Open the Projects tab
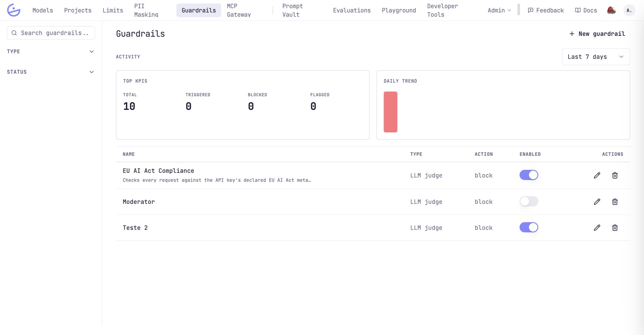Image resolution: width=644 pixels, height=335 pixels. 78,10
